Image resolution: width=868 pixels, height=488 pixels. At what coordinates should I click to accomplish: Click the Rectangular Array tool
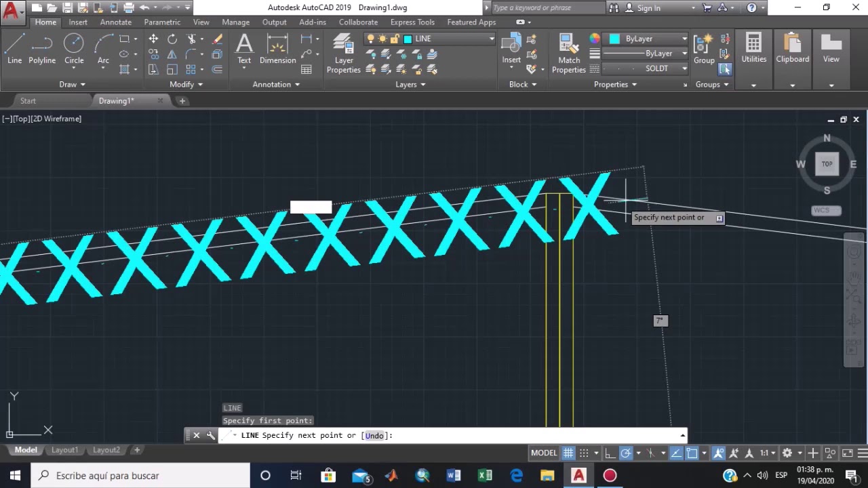[x=191, y=69]
